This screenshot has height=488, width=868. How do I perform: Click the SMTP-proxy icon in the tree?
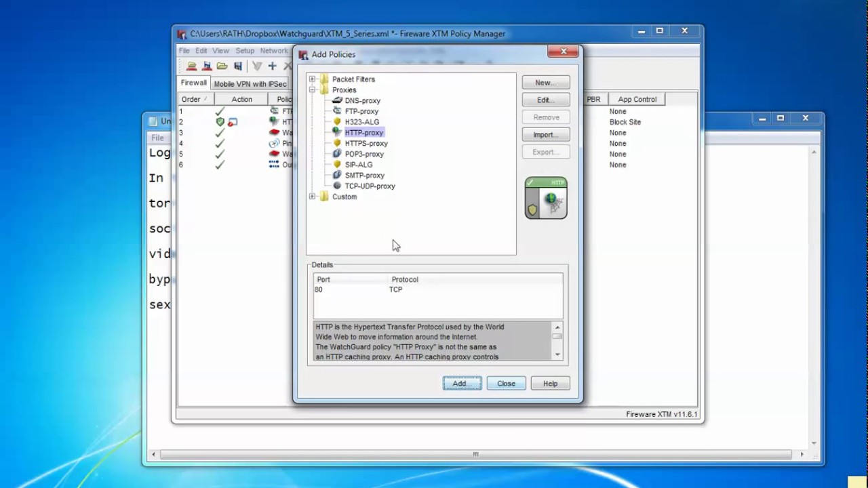(x=337, y=175)
